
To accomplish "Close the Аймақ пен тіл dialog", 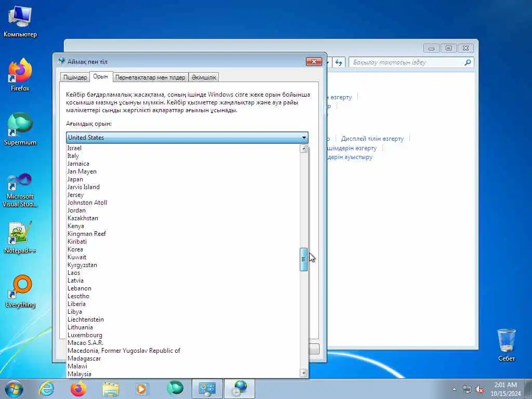I will coord(314,61).
